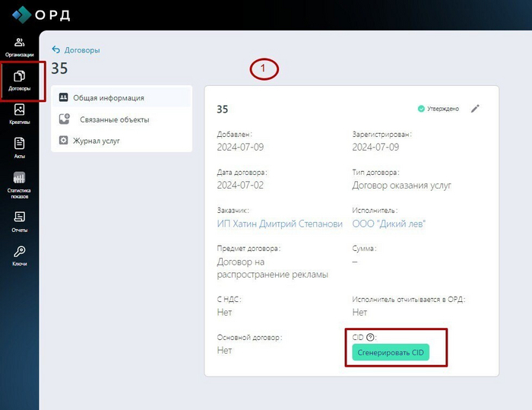Screen dimensions: 532x410
Task: Click the ОРД logo
Action: pyautogui.click(x=41, y=15)
